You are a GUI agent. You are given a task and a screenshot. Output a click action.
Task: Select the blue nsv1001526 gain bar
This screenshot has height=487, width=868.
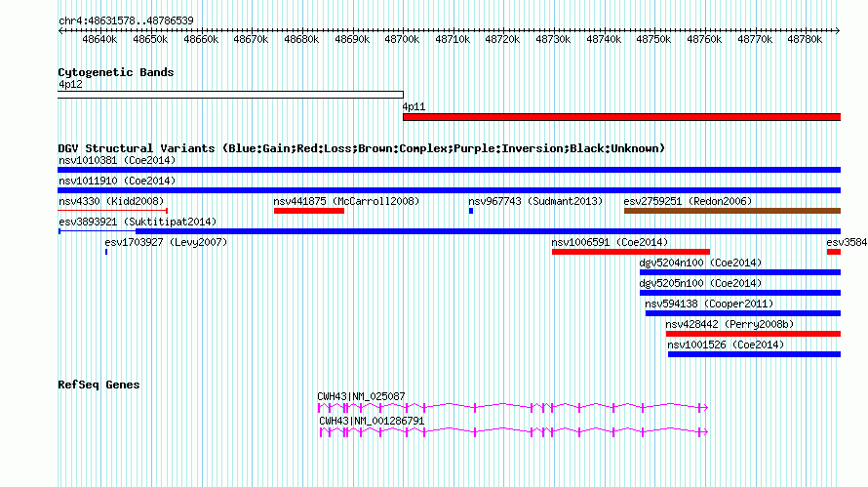[755, 354]
